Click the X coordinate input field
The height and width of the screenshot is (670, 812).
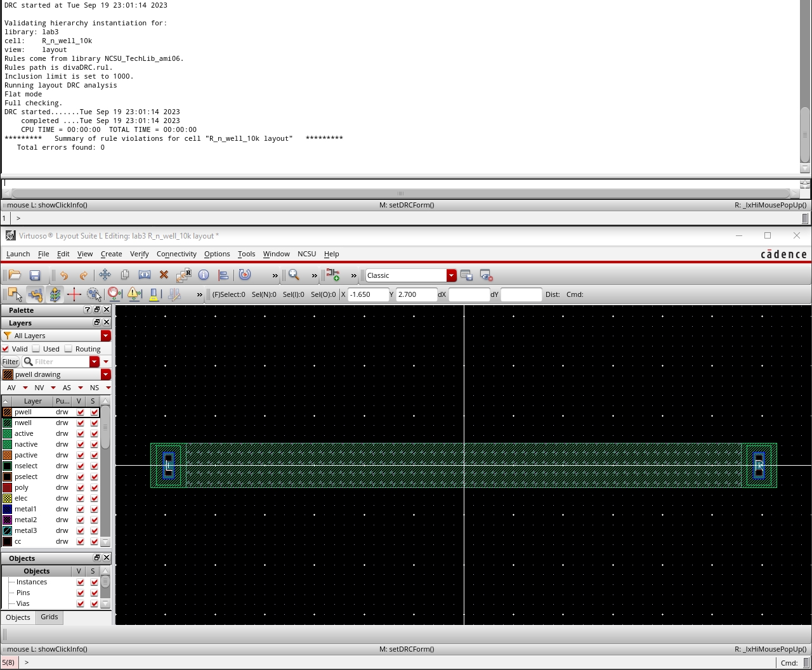(x=368, y=294)
